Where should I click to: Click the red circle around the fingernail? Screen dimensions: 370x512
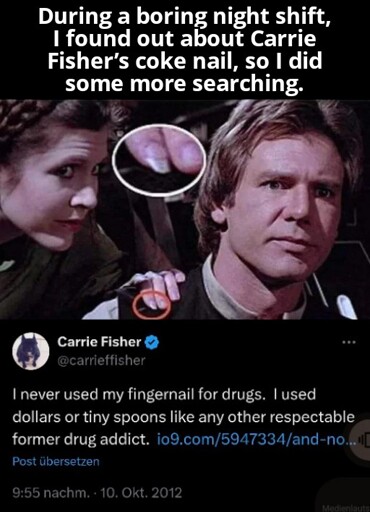[x=152, y=304]
